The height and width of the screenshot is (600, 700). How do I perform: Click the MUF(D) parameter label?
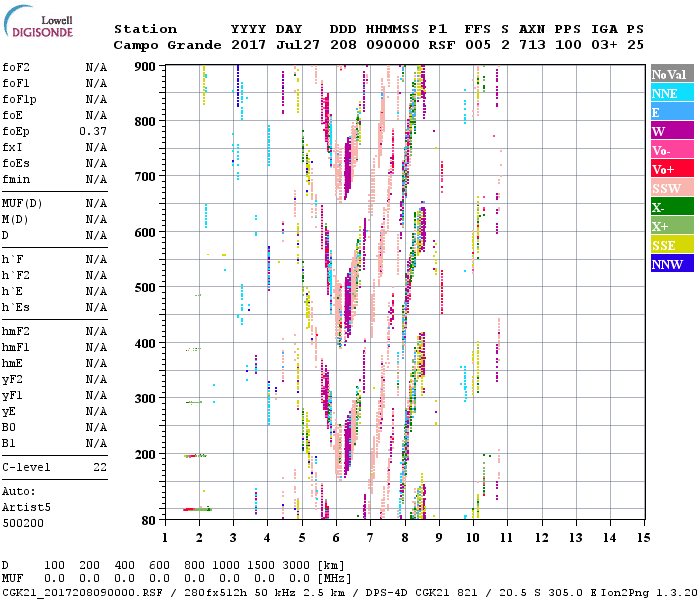(22, 204)
